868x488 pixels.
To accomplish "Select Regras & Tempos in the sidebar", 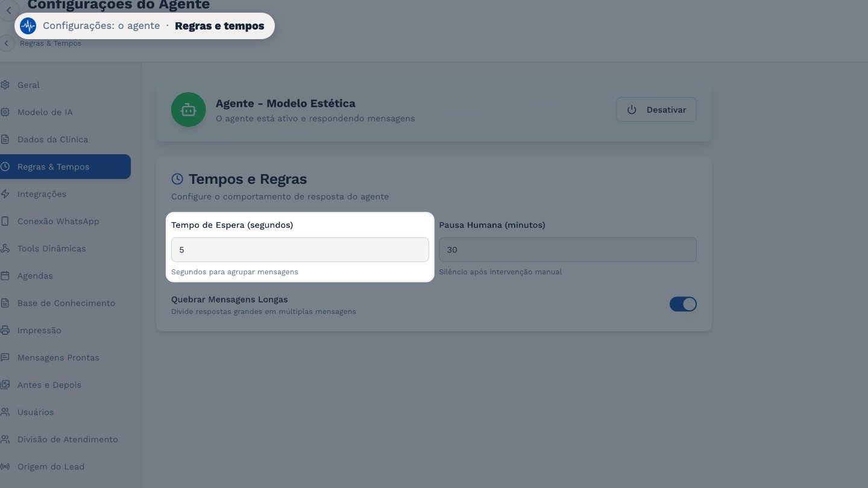I will pos(65,167).
